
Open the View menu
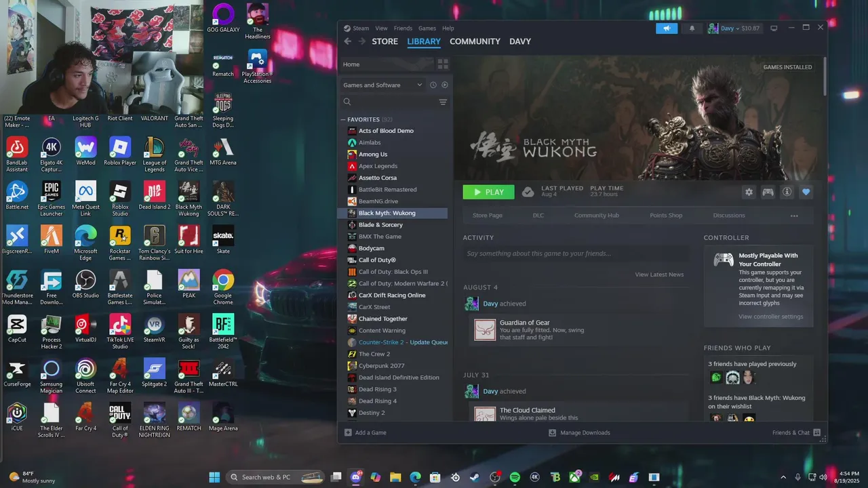[x=381, y=28]
